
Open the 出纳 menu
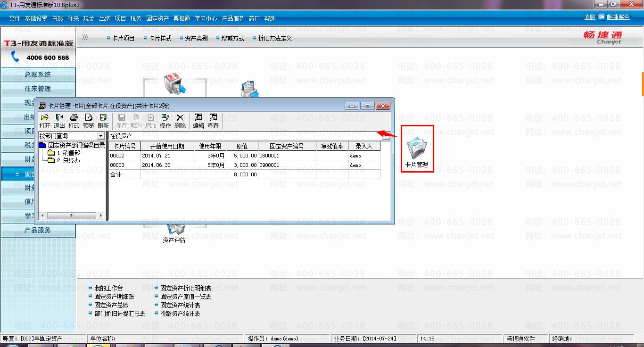point(105,18)
